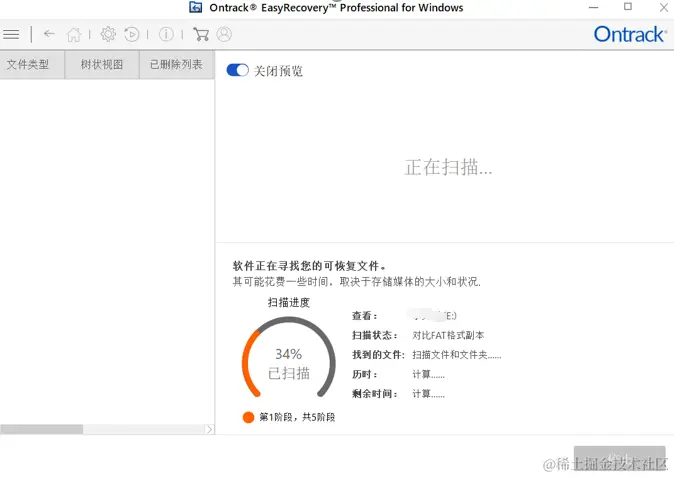674x477 pixels.
Task: Switch to the 树状视图 tab
Action: point(102,65)
